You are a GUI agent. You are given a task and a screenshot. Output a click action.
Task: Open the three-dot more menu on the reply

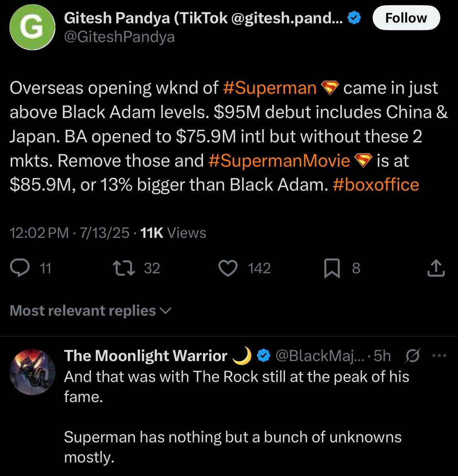point(439,356)
